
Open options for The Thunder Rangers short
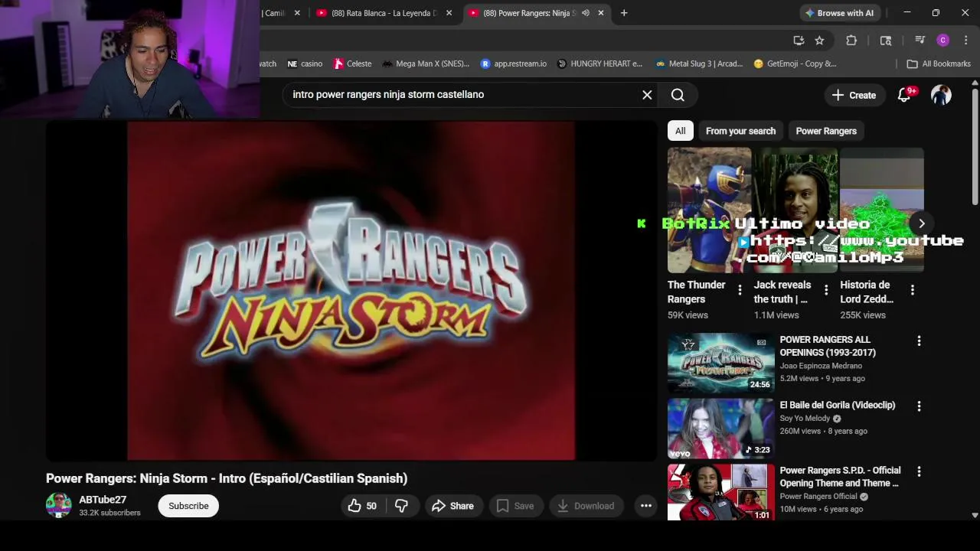point(740,290)
